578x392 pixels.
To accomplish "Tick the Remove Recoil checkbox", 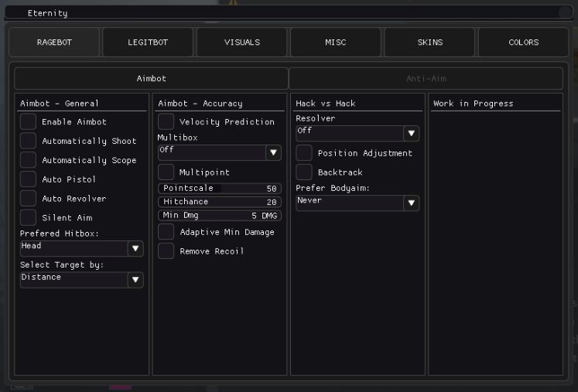I will point(166,251).
